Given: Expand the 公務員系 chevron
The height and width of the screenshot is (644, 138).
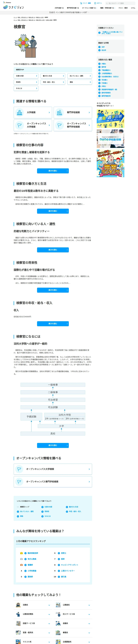Looking at the screenshot, I should pos(89,605).
